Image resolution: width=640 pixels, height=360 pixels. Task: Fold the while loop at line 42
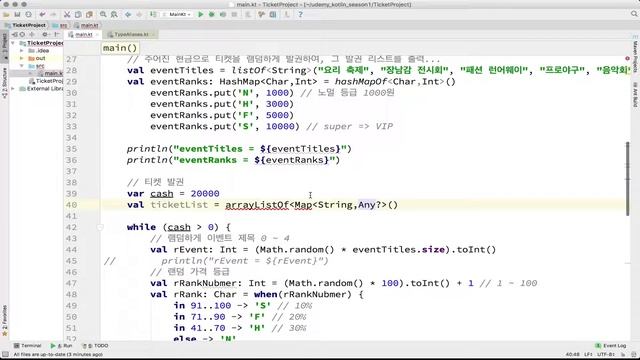pyautogui.click(x=100, y=227)
